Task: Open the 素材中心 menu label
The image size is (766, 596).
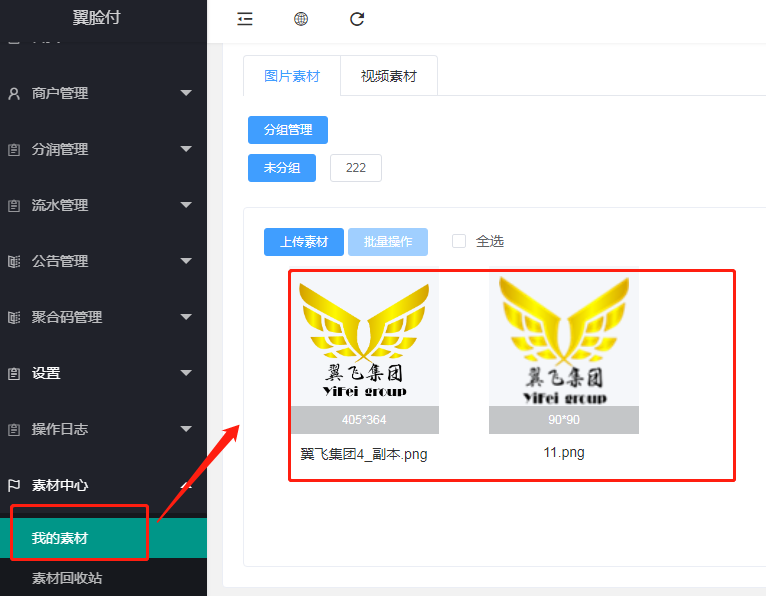Action: (60, 485)
